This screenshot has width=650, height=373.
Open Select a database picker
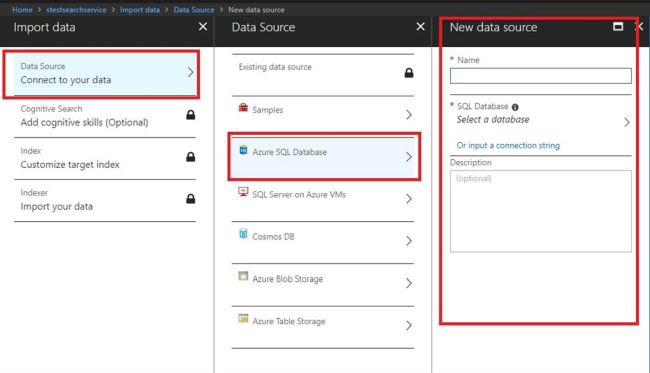(541, 119)
